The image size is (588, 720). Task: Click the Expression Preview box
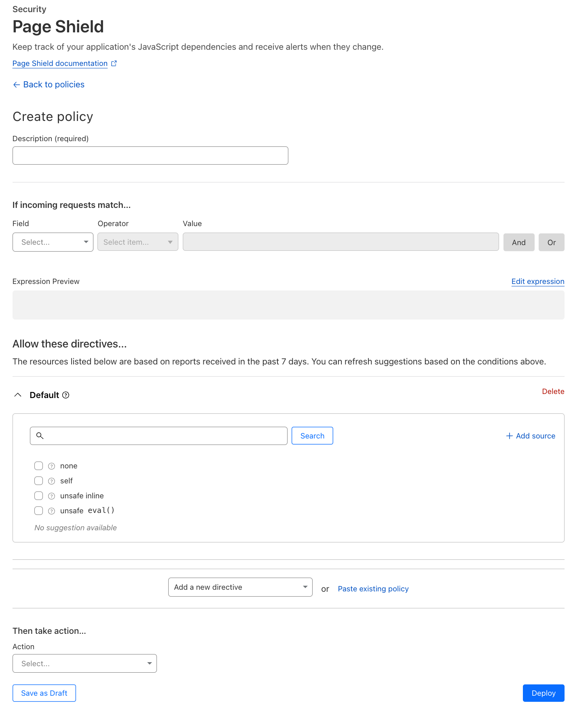pyautogui.click(x=288, y=305)
